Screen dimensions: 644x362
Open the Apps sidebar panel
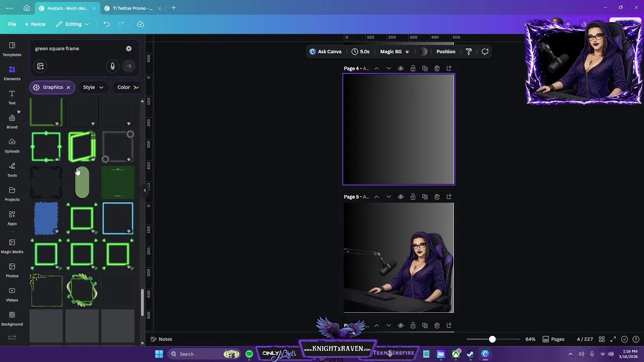[12, 218]
